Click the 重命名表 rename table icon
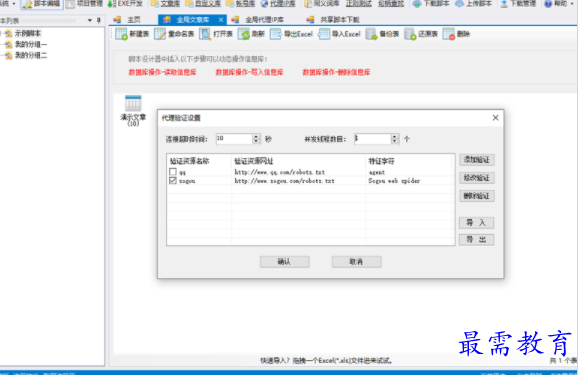 [160, 34]
